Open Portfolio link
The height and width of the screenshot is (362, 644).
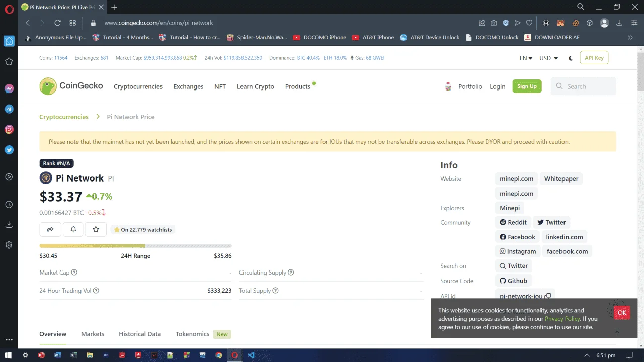coord(470,86)
